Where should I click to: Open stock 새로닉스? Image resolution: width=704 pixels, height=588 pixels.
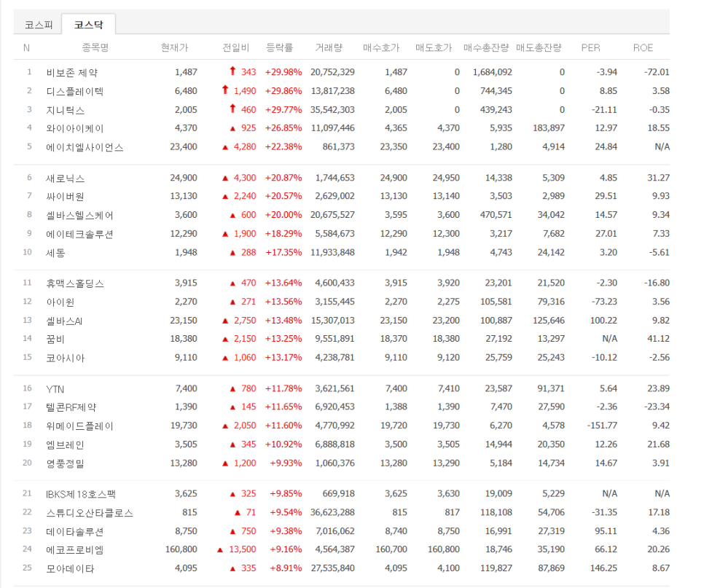point(65,179)
